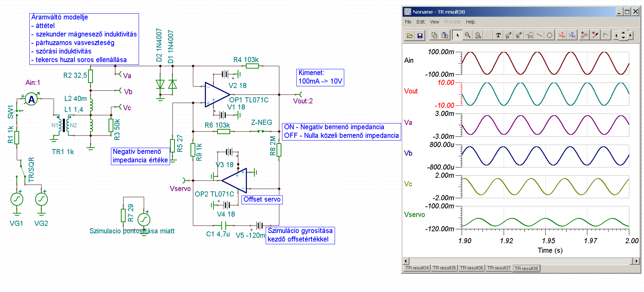Select the draw circle tool
This screenshot has width=644, height=292.
coord(549,35)
